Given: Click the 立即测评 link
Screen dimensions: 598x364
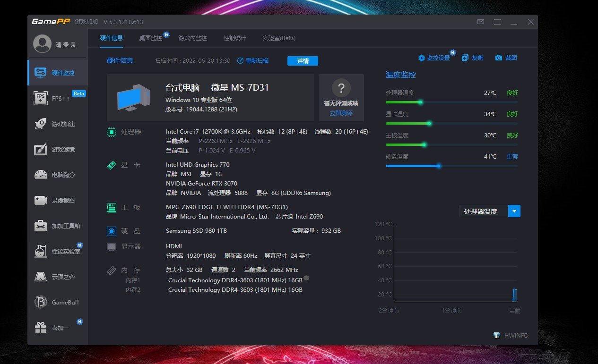Looking at the screenshot, I should pos(341,113).
